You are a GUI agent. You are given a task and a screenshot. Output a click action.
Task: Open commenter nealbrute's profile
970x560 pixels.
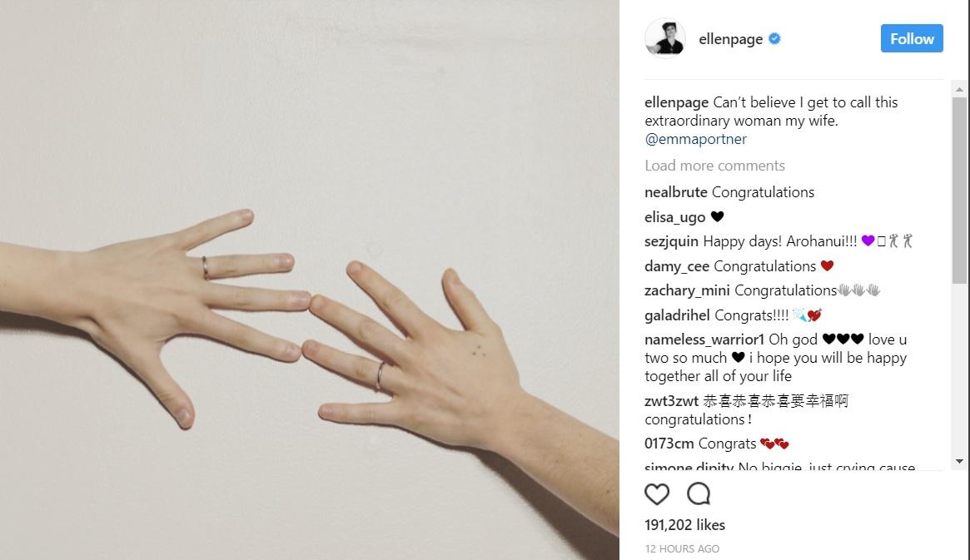tap(675, 192)
